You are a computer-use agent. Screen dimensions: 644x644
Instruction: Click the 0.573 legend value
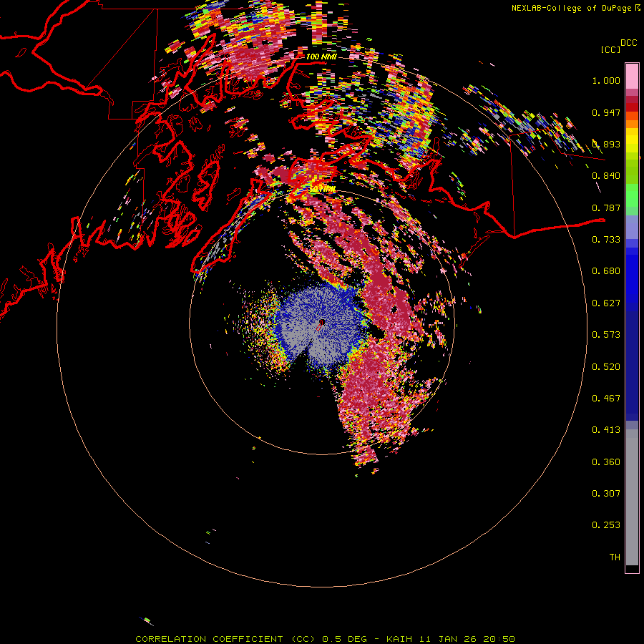(x=606, y=335)
